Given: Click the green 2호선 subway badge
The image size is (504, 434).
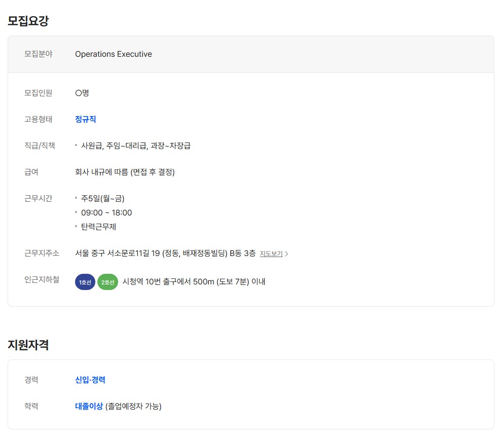Looking at the screenshot, I should (107, 282).
